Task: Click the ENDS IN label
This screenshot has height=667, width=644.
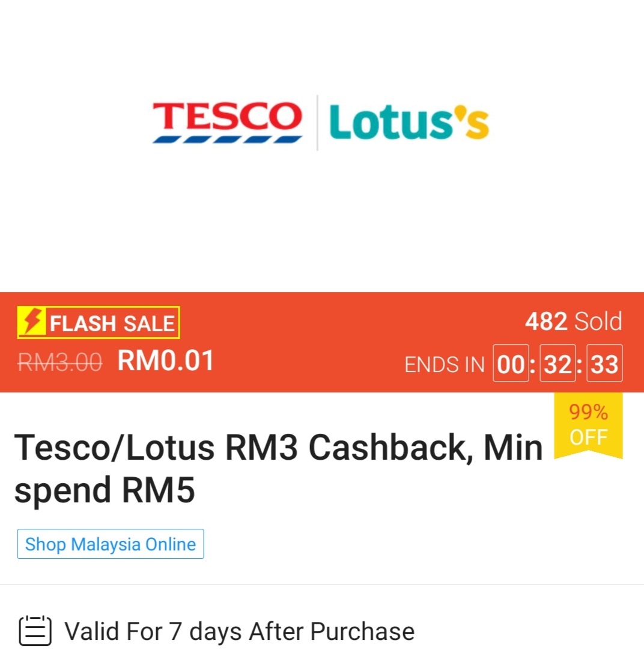Action: point(445,365)
